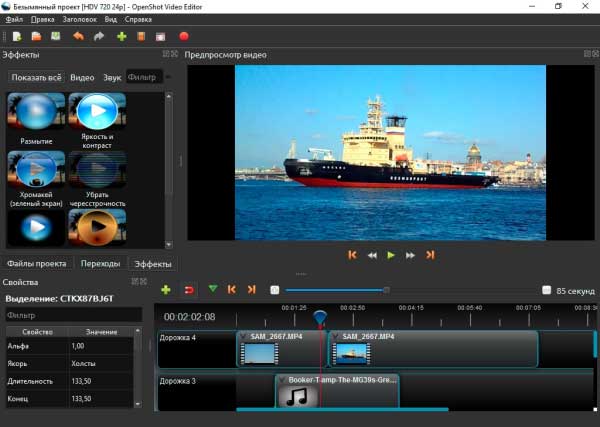600x427 pixels.
Task: Click the red Export Video icon
Action: 184,37
